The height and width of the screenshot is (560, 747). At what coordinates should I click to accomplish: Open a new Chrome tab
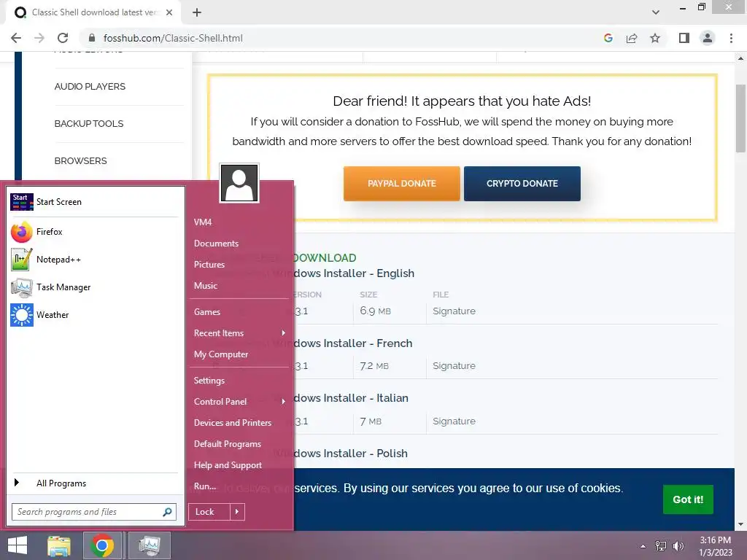tap(197, 12)
